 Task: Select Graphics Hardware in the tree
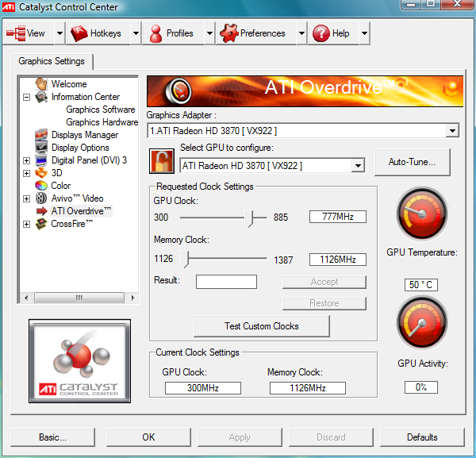click(102, 122)
